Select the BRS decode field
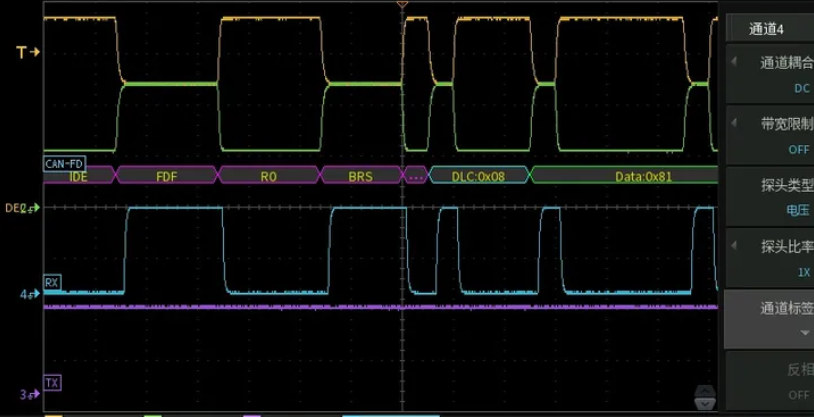Image resolution: width=814 pixels, height=417 pixels. [361, 176]
